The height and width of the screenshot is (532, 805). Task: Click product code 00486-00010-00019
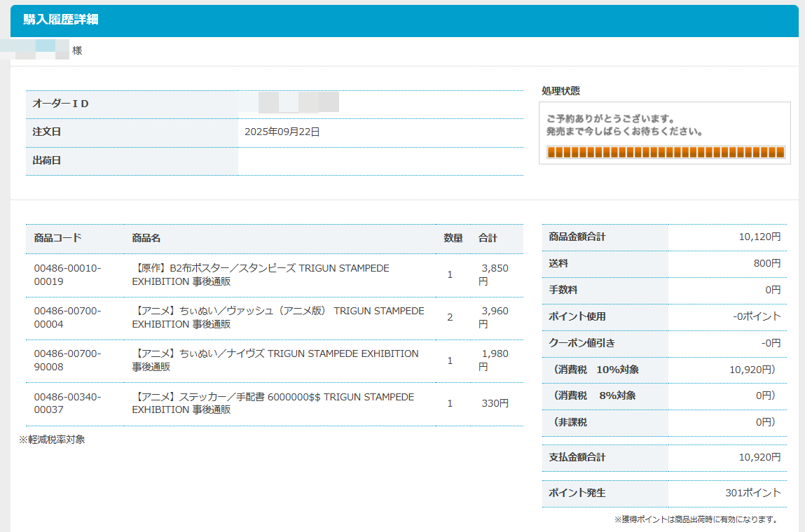tap(67, 275)
